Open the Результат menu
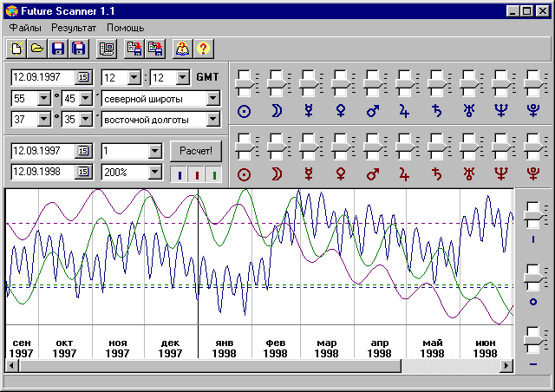555x392 pixels. pyautogui.click(x=74, y=28)
